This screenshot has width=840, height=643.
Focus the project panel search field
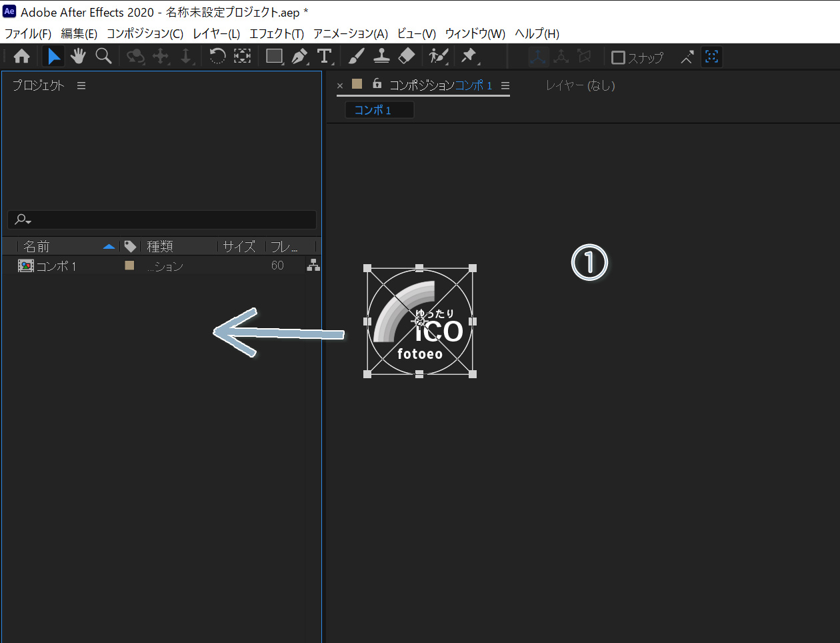pos(162,219)
